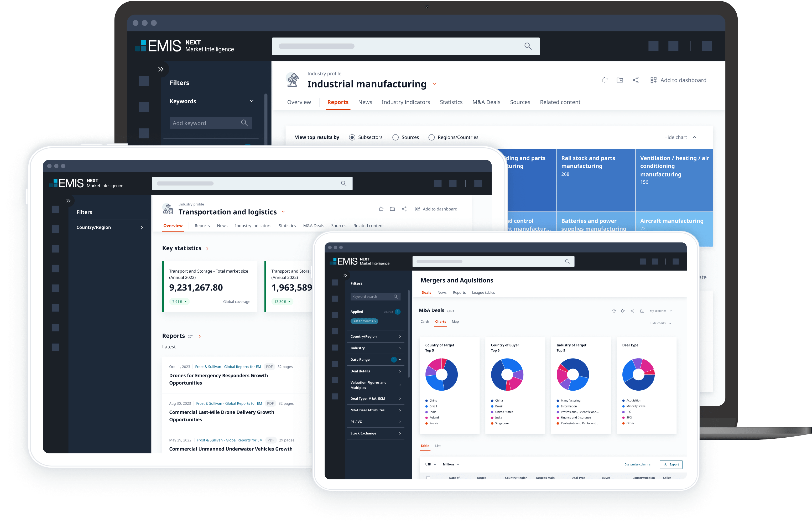Click the Customize columns link
This screenshot has height=523, width=812.
pyautogui.click(x=637, y=464)
